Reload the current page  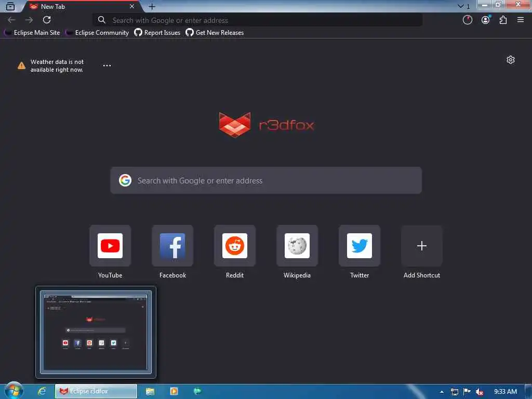47,20
